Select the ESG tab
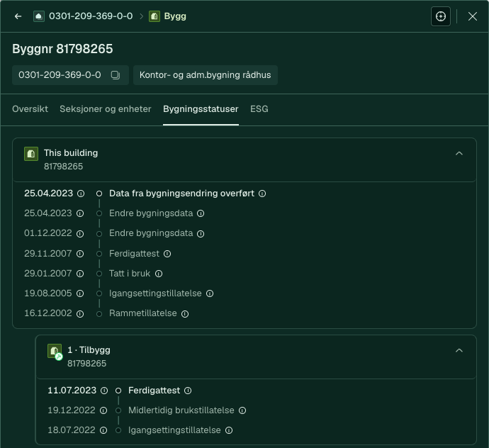This screenshot has height=448, width=489. [x=259, y=109]
